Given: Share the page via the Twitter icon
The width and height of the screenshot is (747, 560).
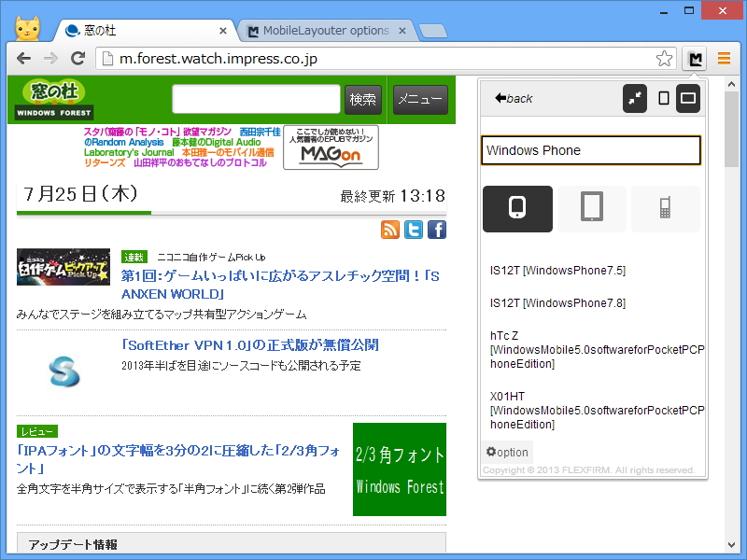Looking at the screenshot, I should tap(414, 230).
